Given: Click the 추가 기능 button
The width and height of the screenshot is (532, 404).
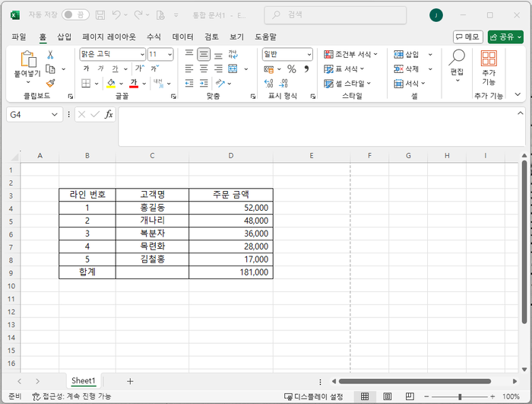Looking at the screenshot, I should coord(489,68).
